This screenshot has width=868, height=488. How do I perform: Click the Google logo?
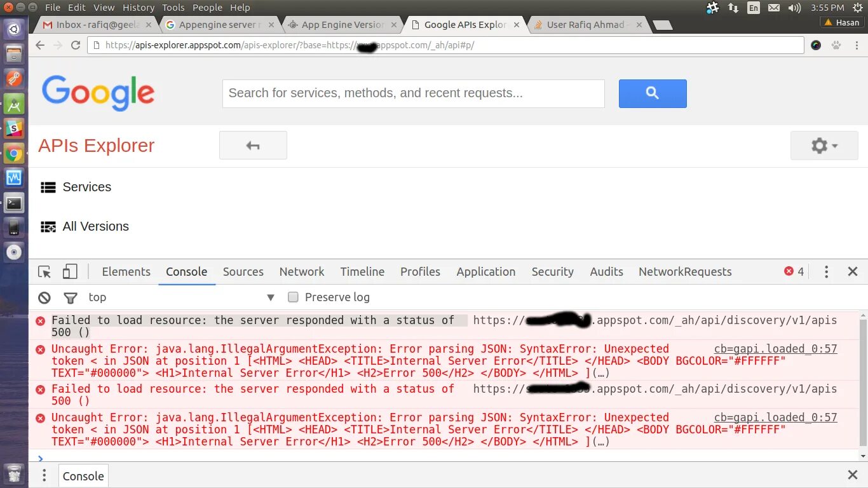click(x=98, y=93)
